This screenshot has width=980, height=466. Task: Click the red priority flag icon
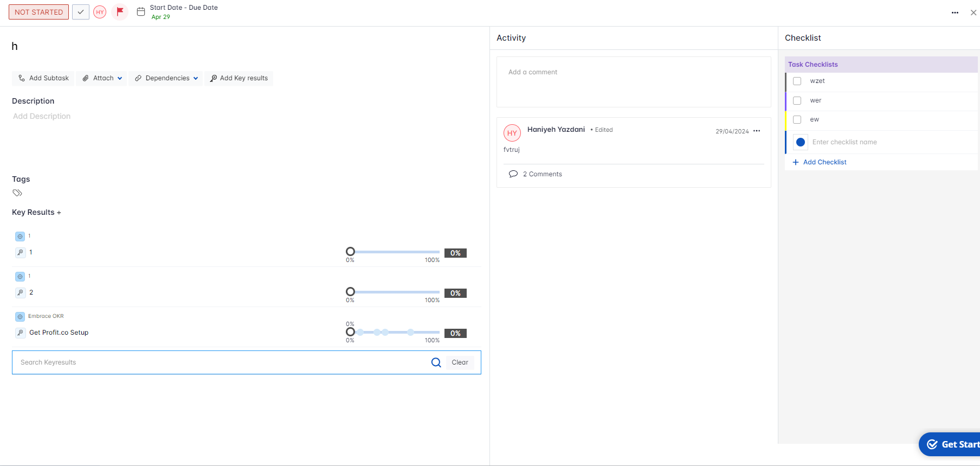(120, 11)
